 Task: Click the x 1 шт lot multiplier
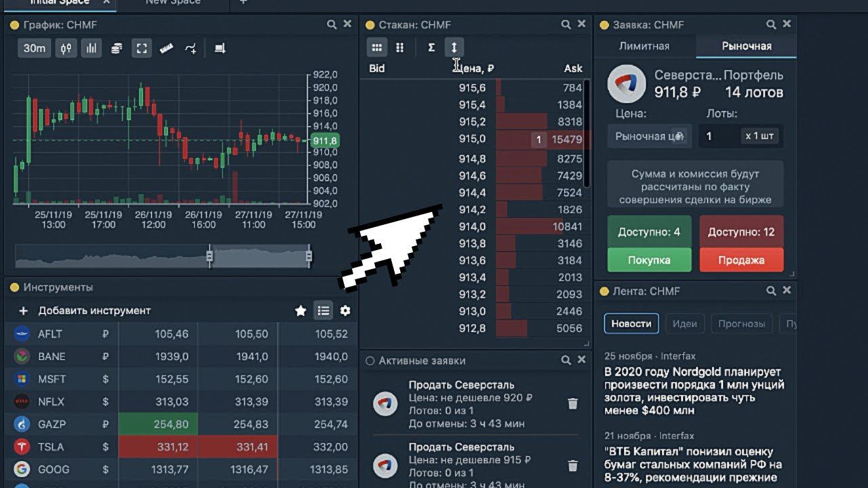(x=759, y=136)
